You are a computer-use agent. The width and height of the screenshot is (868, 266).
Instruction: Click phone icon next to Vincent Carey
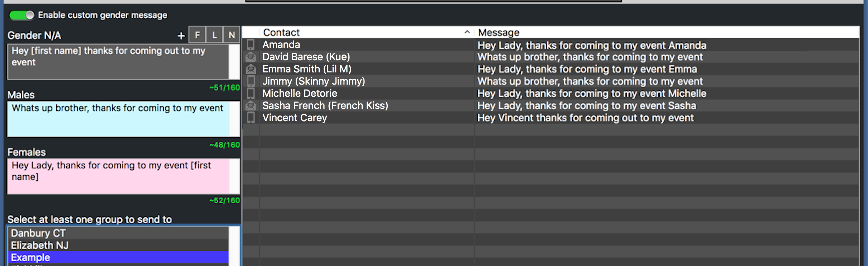click(251, 118)
